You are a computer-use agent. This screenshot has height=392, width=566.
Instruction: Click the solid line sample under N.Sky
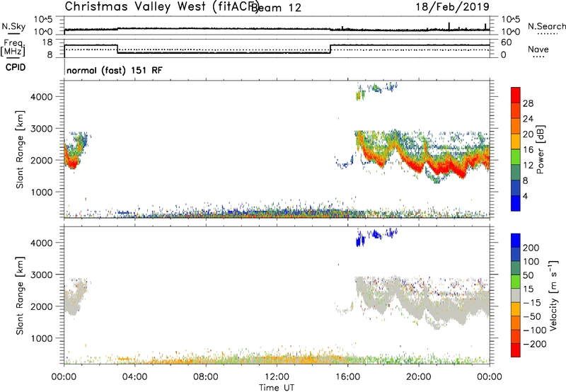pyautogui.click(x=13, y=33)
